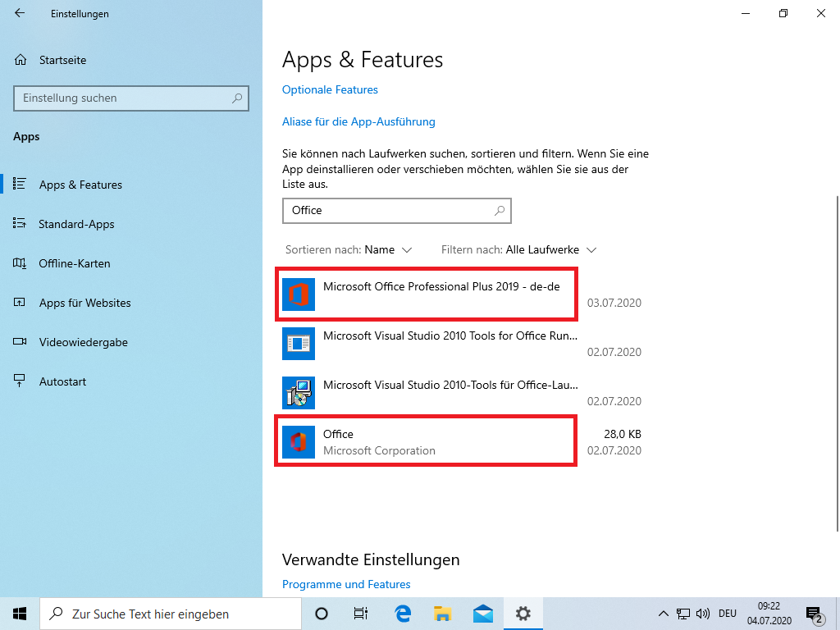The height and width of the screenshot is (630, 840).
Task: Click the Microsoft Office Professional Plus icon
Action: pos(299,294)
